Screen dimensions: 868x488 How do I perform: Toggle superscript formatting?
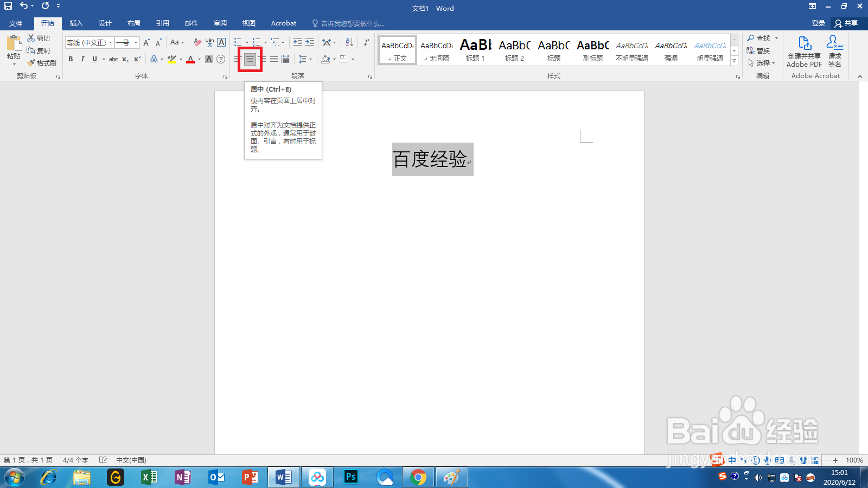137,59
